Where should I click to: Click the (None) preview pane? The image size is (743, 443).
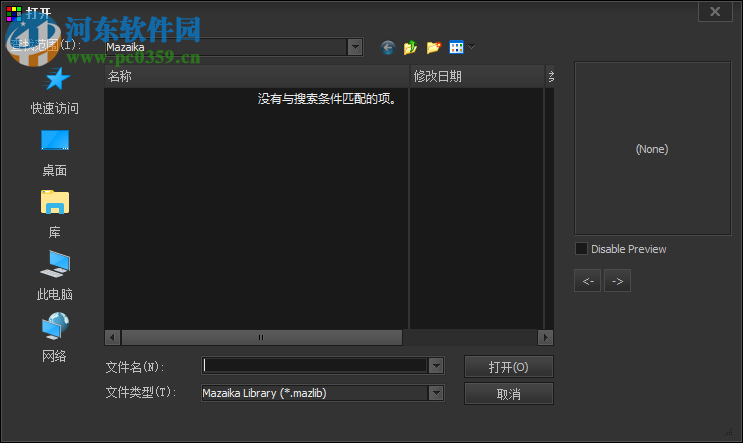point(652,148)
